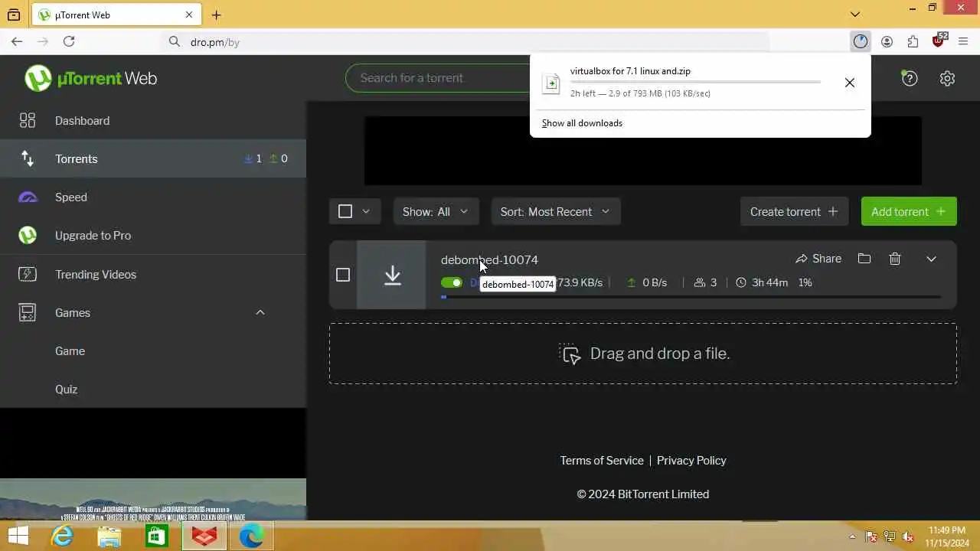This screenshot has width=980, height=551.
Task: Click the Upgrade to Pro µTorrent icon
Action: point(28,236)
